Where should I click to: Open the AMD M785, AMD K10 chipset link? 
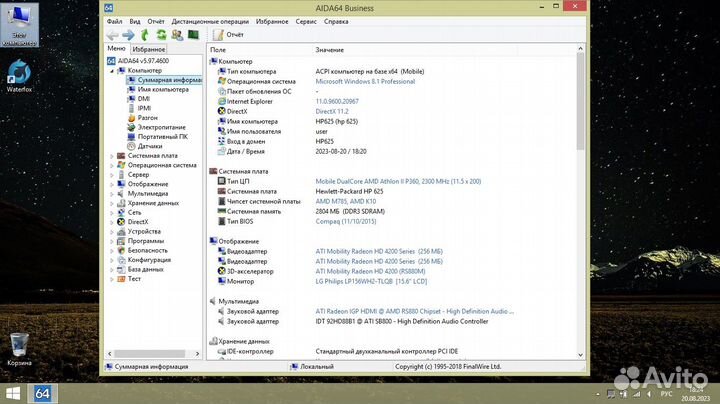[x=346, y=202]
